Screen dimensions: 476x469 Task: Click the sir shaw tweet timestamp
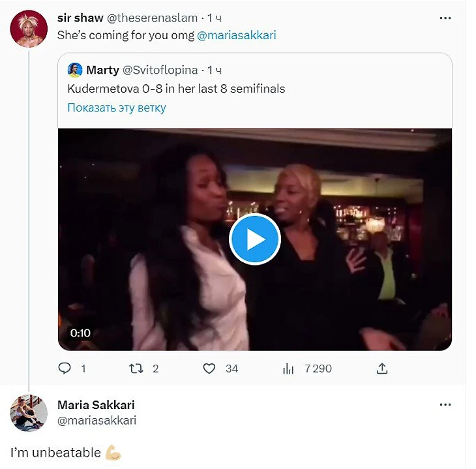215,18
